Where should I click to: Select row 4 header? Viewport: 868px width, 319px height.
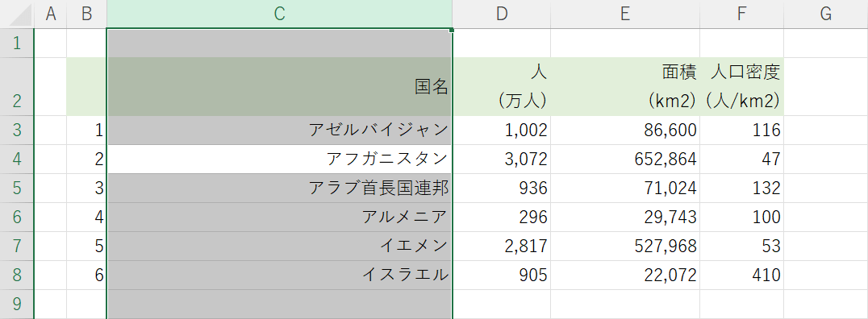pyautogui.click(x=17, y=159)
